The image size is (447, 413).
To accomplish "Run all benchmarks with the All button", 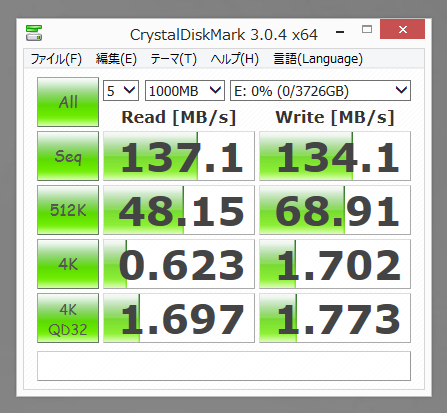I will point(68,102).
